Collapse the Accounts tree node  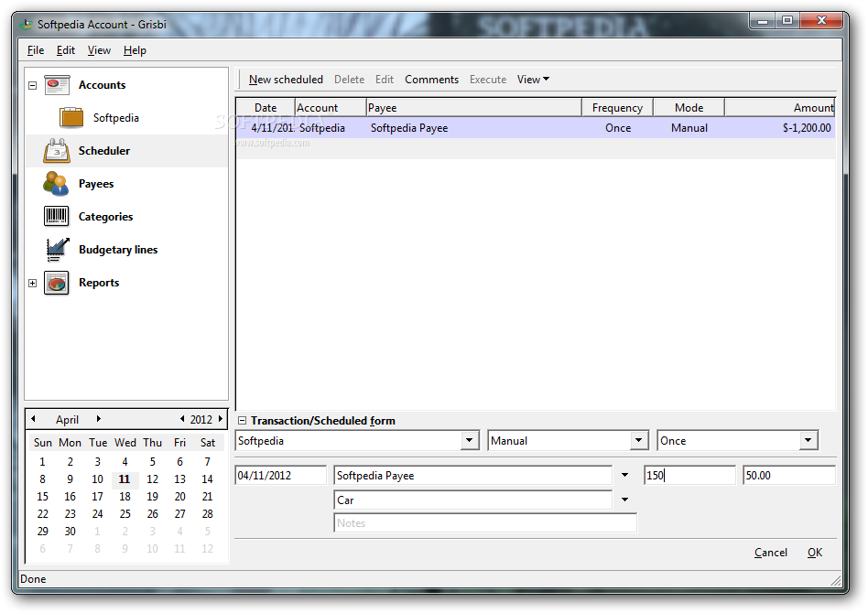click(33, 85)
